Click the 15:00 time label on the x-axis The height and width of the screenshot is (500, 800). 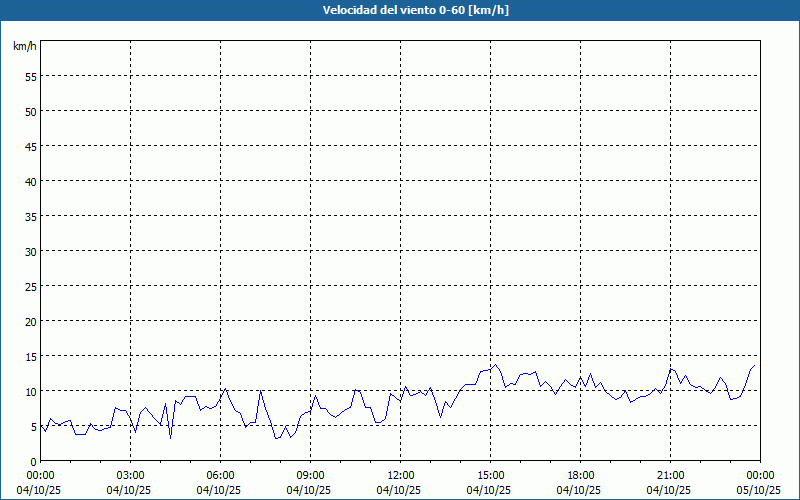coord(490,475)
